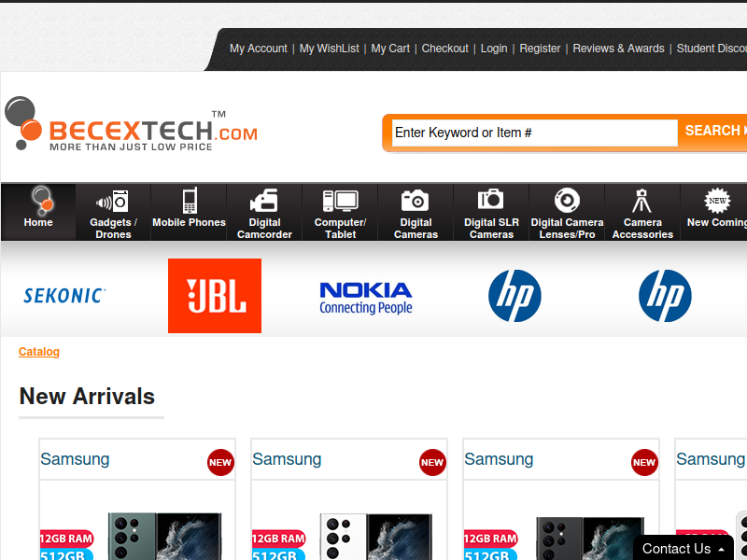Select Camera Accessories tripod icon
This screenshot has width=747, height=560.
[641, 201]
